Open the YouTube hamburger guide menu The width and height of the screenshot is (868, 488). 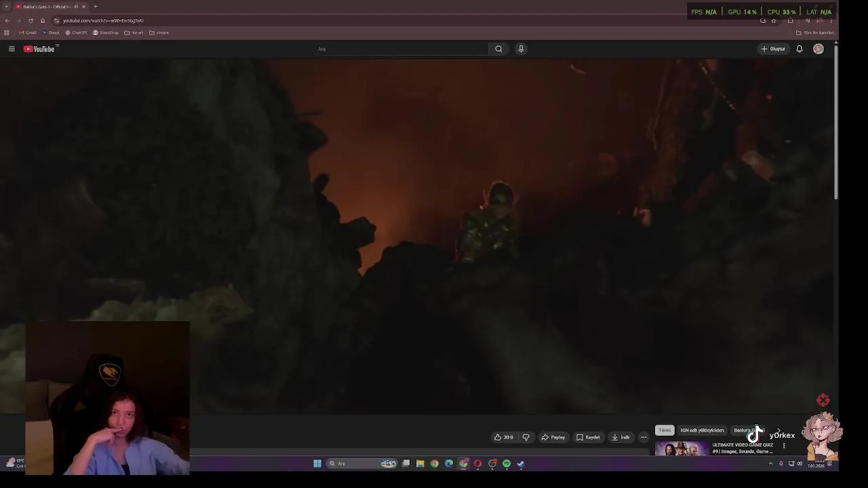(x=12, y=49)
